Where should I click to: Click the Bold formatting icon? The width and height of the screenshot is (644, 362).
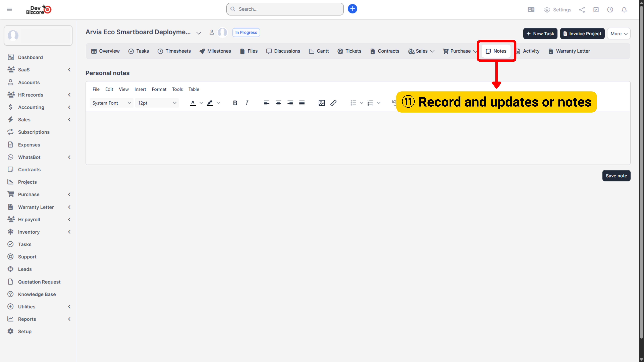pos(235,103)
